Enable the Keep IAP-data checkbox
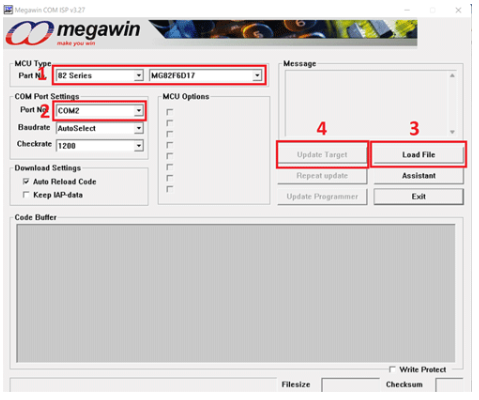The height and width of the screenshot is (400, 479). click(x=26, y=195)
